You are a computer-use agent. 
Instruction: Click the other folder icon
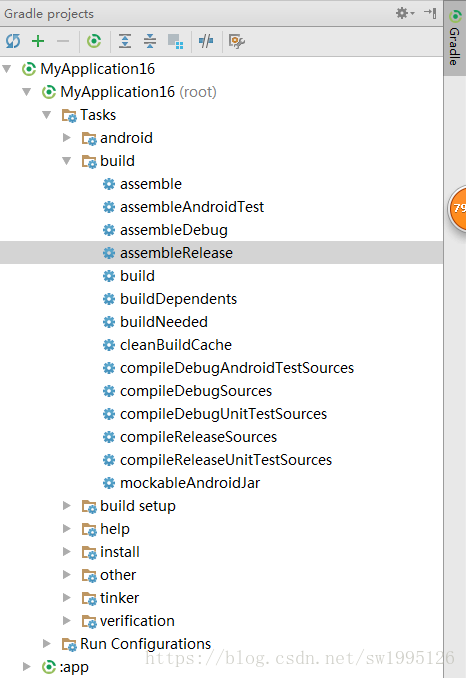[89, 575]
